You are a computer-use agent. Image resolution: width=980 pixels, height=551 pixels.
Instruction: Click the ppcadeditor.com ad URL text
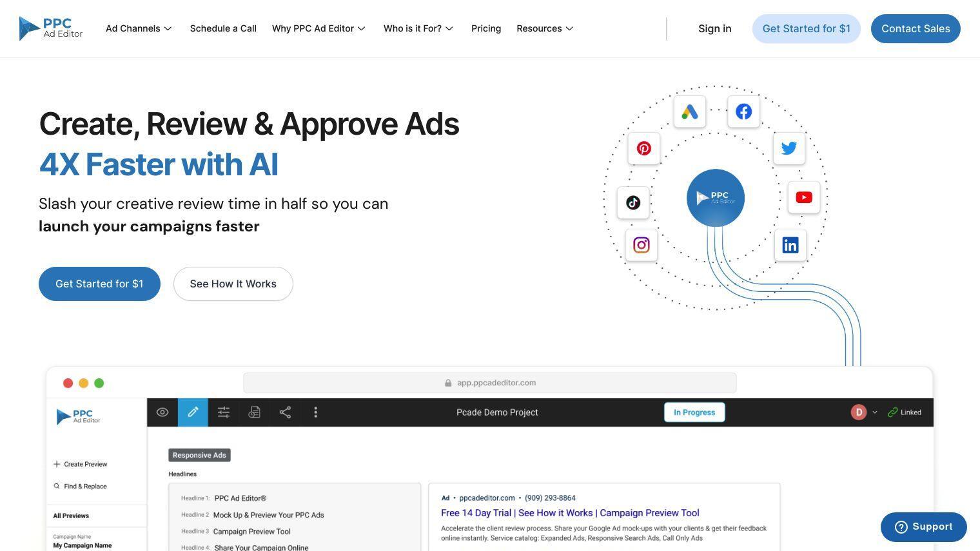(x=487, y=498)
